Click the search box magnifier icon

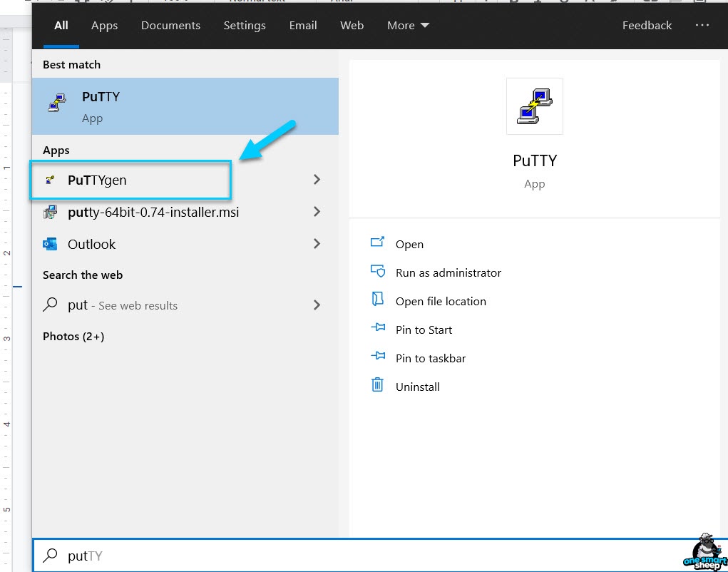[x=50, y=556]
